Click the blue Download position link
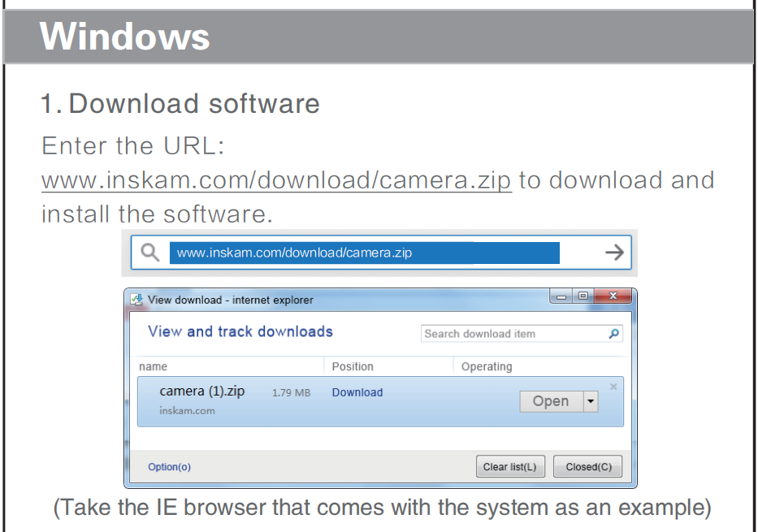The image size is (758, 532). (357, 392)
